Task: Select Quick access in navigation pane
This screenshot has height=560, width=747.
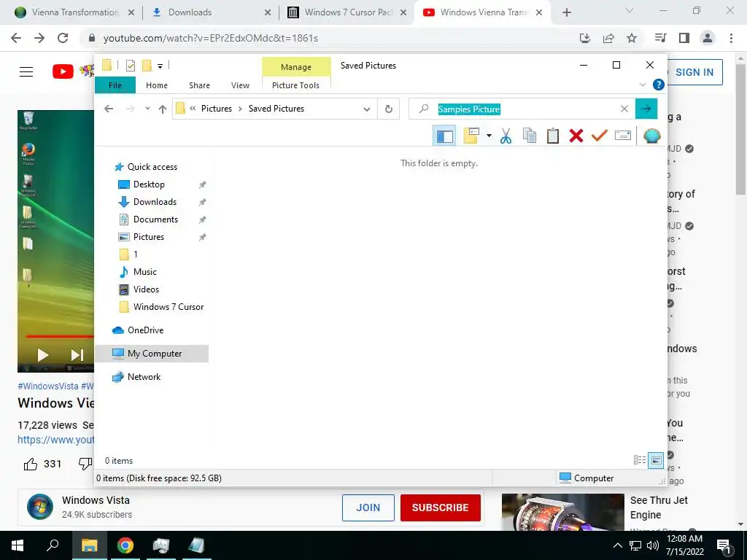Action: click(152, 167)
